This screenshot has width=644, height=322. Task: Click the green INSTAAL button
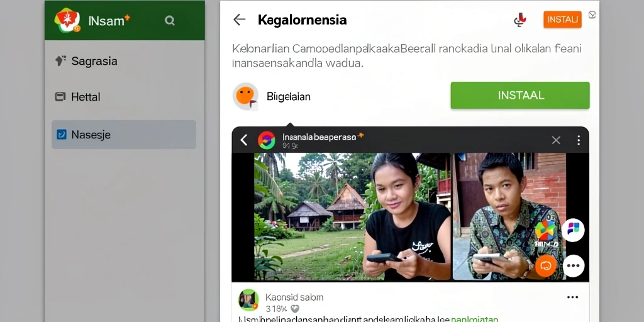(x=520, y=96)
